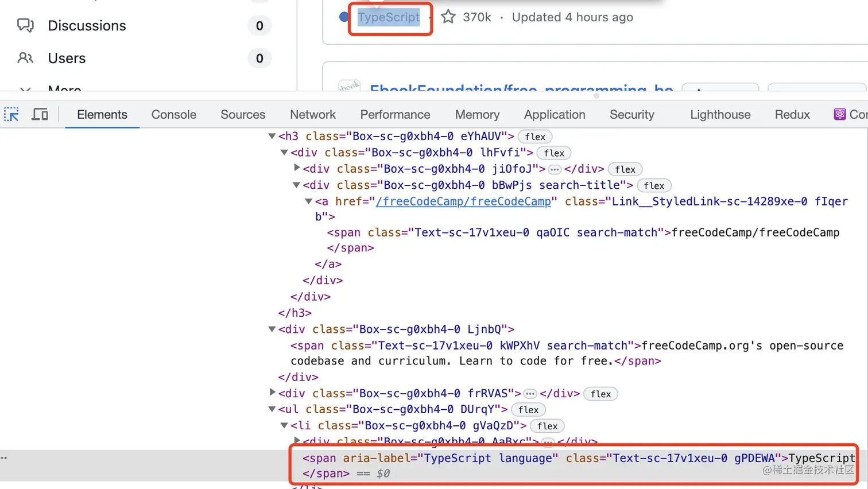Click the eYhAUV class value on h3
This screenshot has width=868, height=489.
(x=481, y=136)
